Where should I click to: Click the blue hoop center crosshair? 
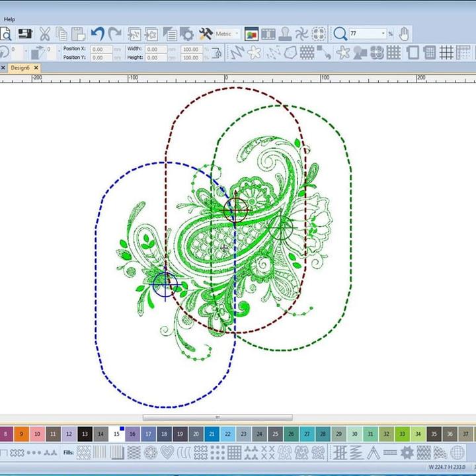[165, 284]
